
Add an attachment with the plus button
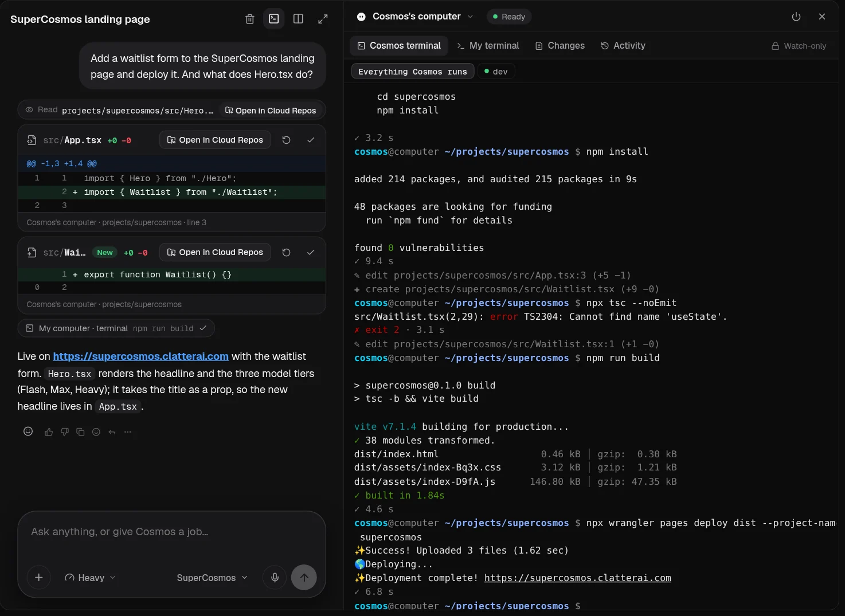click(39, 578)
